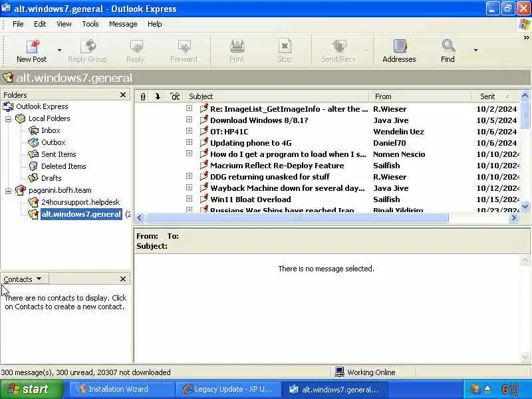532x399 pixels.
Task: Select How do I get a program message
Action: coord(288,154)
